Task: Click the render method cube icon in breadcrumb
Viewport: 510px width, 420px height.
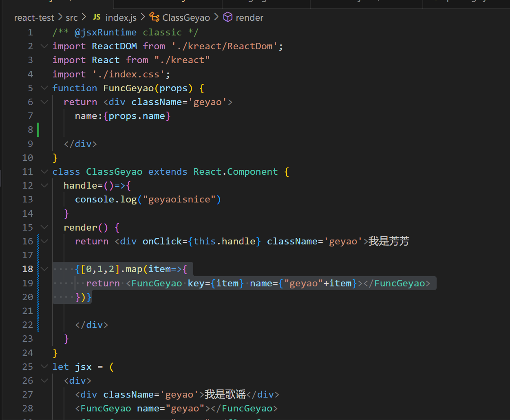Action: (x=227, y=17)
